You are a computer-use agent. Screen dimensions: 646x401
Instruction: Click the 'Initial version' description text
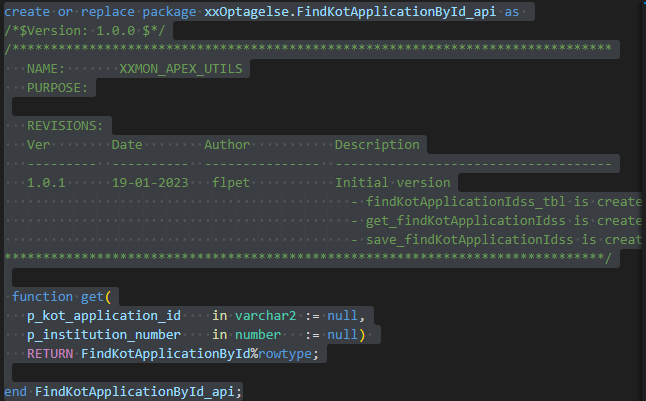[x=392, y=183]
